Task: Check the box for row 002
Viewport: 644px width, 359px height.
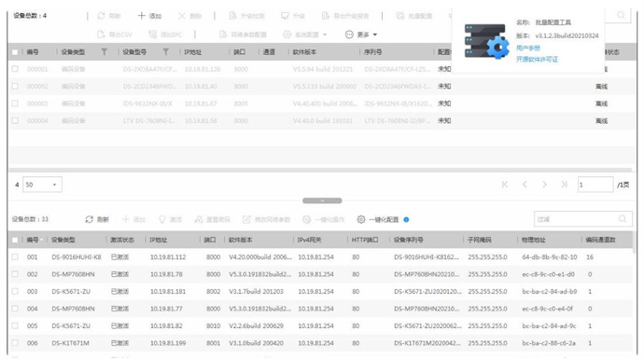Action: tap(15, 274)
